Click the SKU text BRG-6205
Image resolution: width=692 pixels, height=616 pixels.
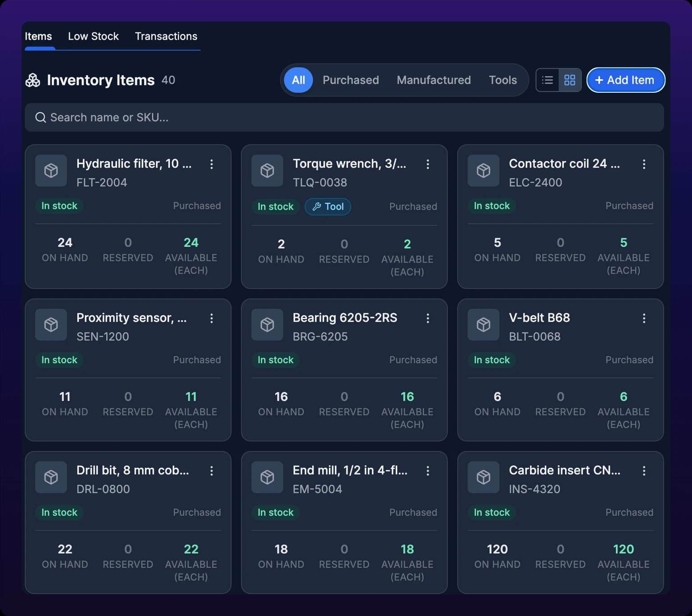(320, 336)
